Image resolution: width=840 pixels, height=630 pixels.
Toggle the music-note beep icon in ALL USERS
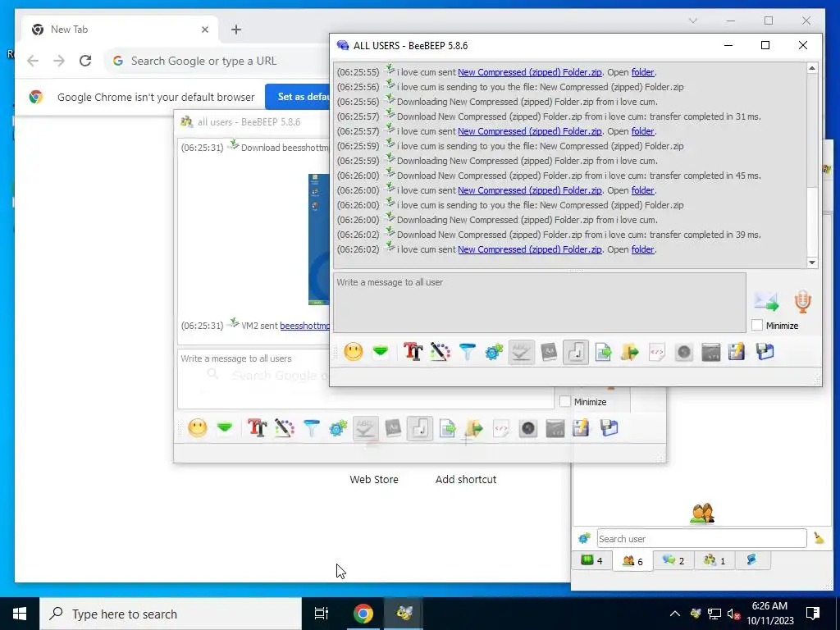tap(576, 352)
